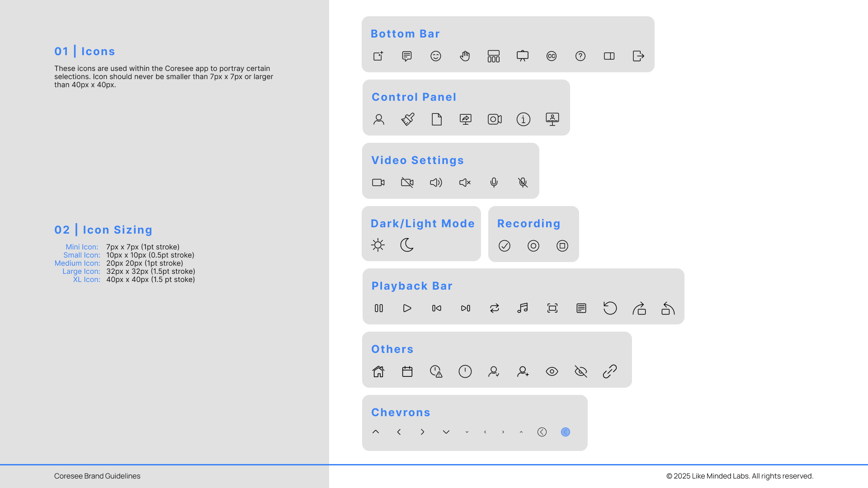
Task: Click the pause playback icon
Action: pos(379,308)
